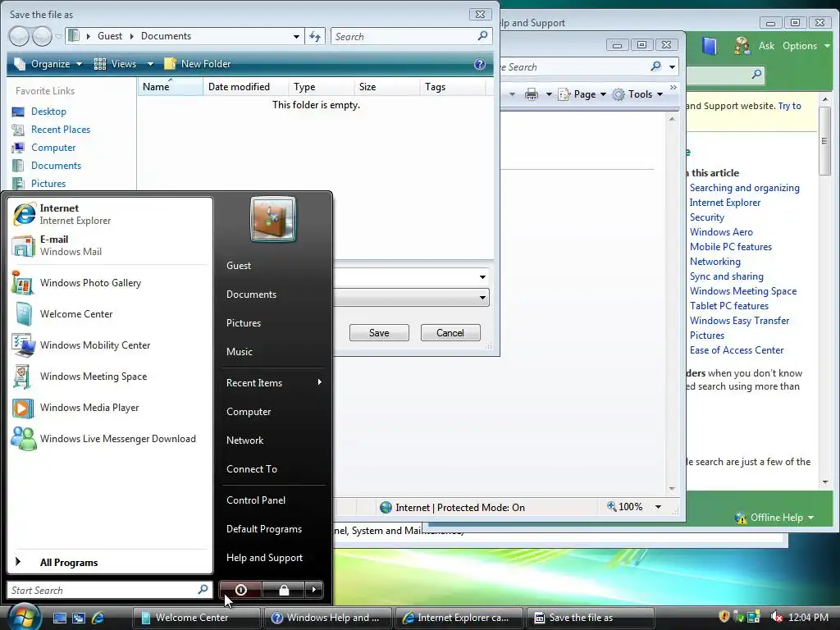Switch to Windows Help and Support taskbar button
This screenshot has height=630, width=840.
[x=326, y=618]
